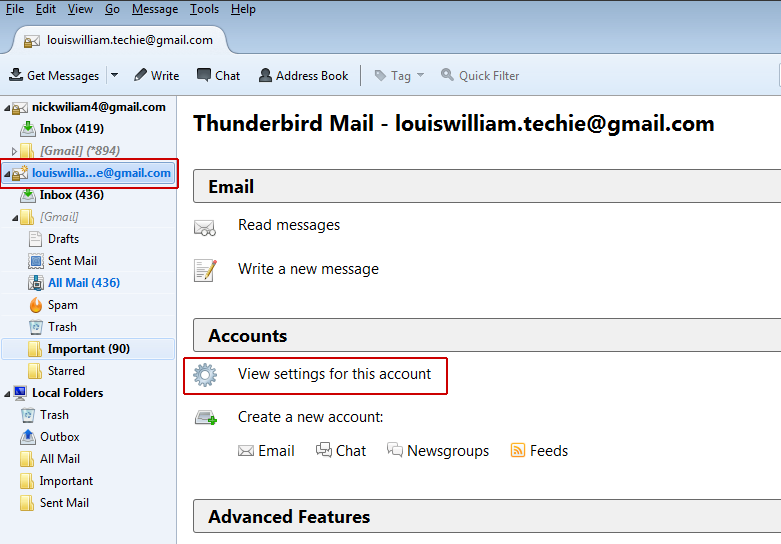Open Local Folders Trash icon
Image resolution: width=781 pixels, height=544 pixels.
coord(28,415)
